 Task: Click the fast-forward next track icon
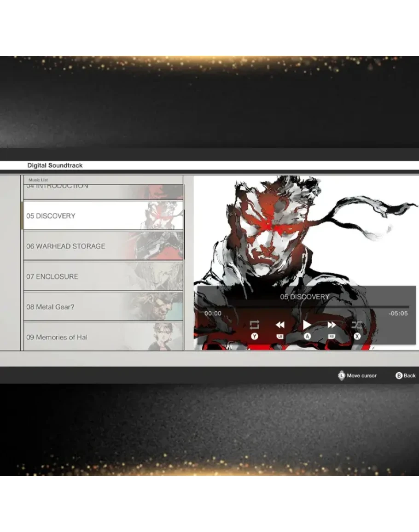pos(332,325)
